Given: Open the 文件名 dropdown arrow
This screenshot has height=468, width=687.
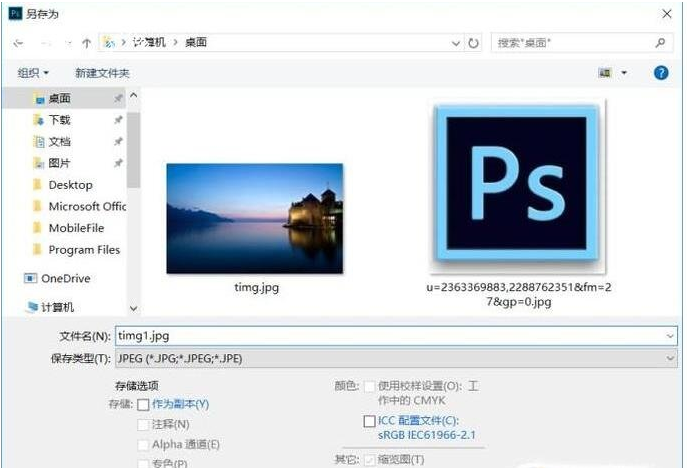Looking at the screenshot, I should (670, 336).
